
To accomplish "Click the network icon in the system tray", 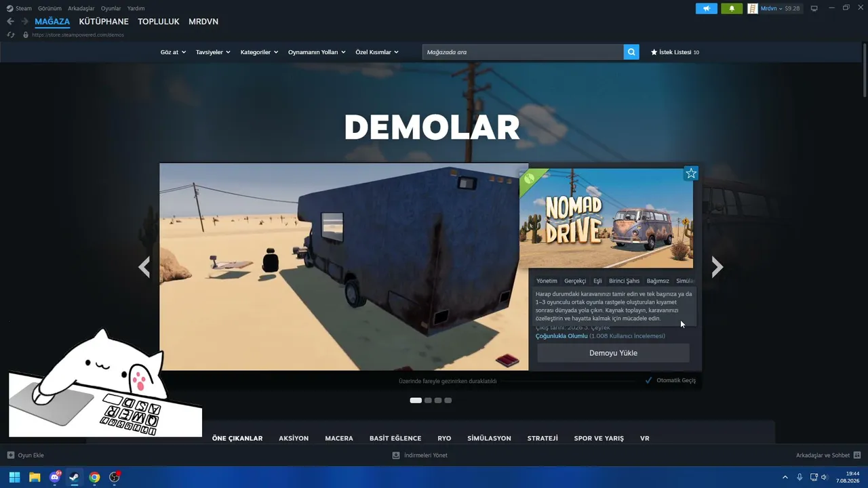I will (x=814, y=477).
